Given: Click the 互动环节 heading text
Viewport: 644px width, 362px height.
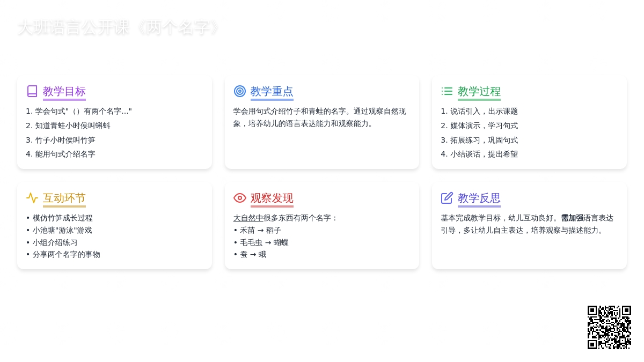Looking at the screenshot, I should pyautogui.click(x=64, y=198).
